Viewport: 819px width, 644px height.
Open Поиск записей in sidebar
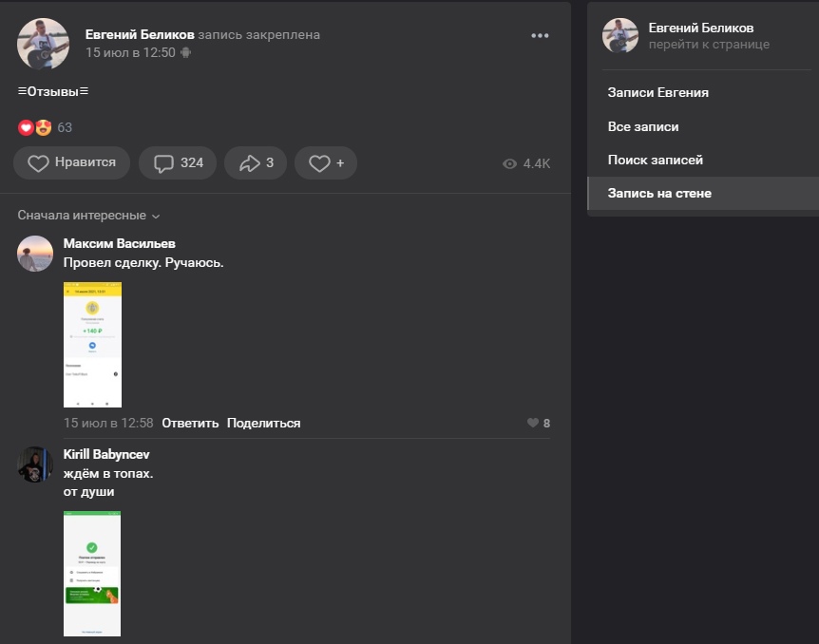[x=655, y=160]
